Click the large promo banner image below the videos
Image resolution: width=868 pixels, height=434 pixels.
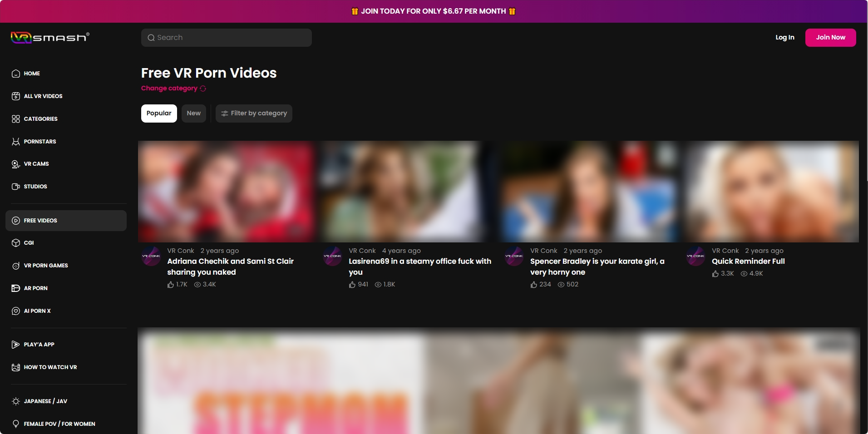click(x=499, y=381)
